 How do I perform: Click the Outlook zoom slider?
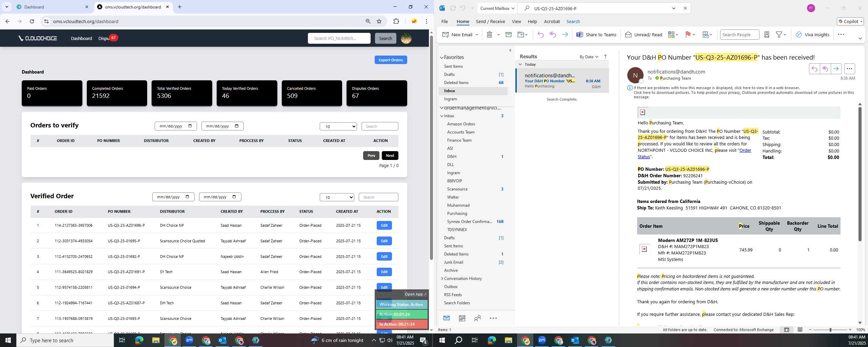point(830,330)
